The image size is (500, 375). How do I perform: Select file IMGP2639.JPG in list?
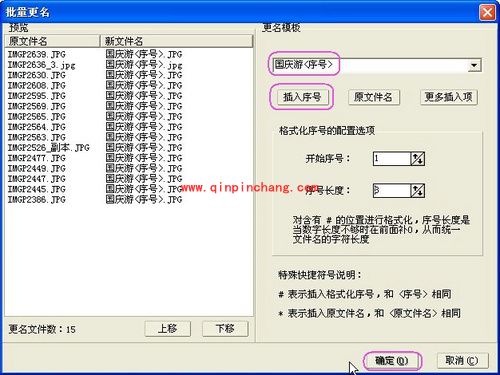click(x=37, y=54)
